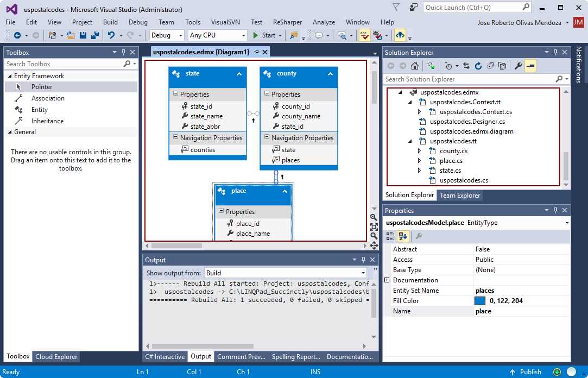
Task: Click the diagram pan thumbnail arrows icon
Action: tap(374, 245)
